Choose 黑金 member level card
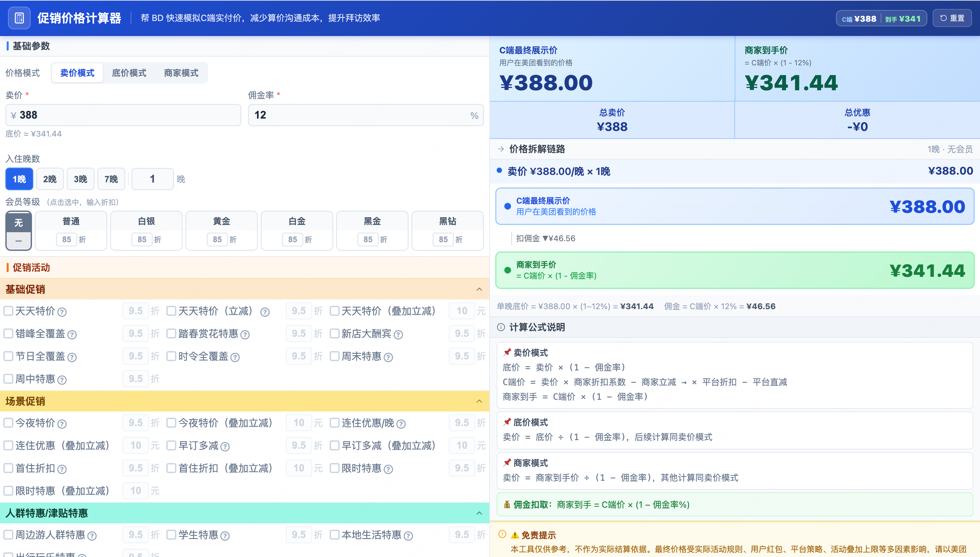980x557 pixels. pyautogui.click(x=372, y=231)
